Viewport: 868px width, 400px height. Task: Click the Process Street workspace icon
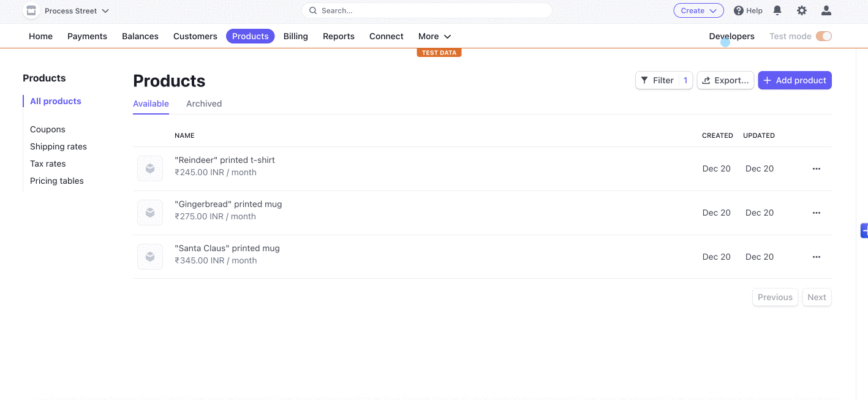(30, 10)
